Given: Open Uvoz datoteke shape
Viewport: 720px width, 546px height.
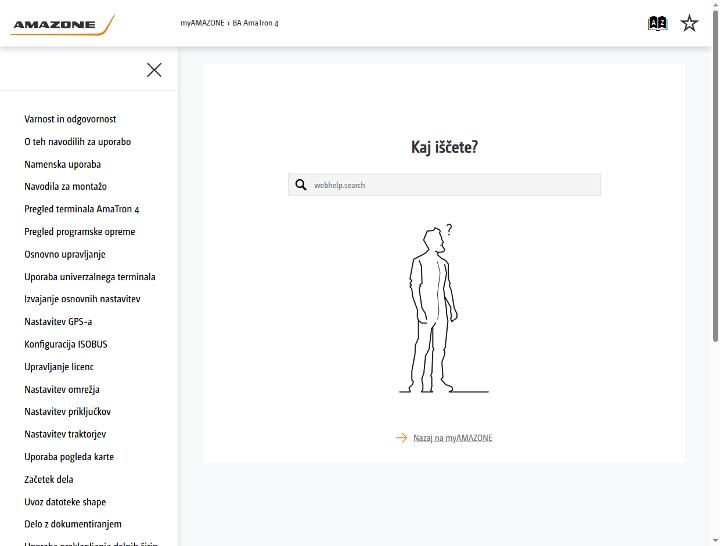Looking at the screenshot, I should 65,501.
